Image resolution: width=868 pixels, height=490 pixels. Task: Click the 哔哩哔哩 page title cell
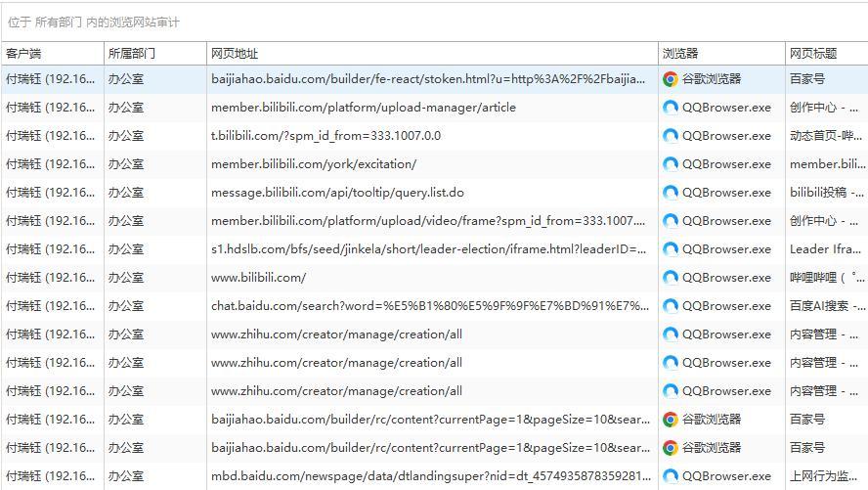pos(827,278)
